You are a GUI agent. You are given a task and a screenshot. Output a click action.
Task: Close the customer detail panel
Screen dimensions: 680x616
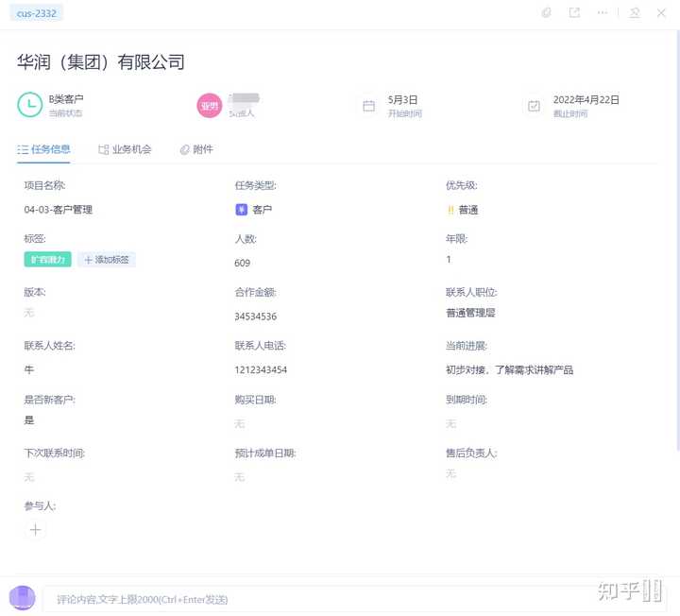[661, 12]
